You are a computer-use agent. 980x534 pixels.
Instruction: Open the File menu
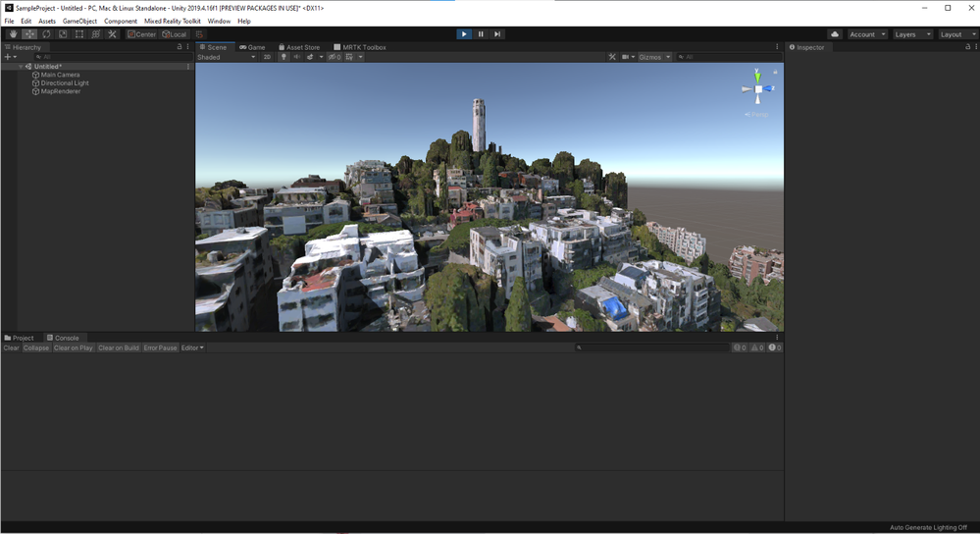click(10, 22)
